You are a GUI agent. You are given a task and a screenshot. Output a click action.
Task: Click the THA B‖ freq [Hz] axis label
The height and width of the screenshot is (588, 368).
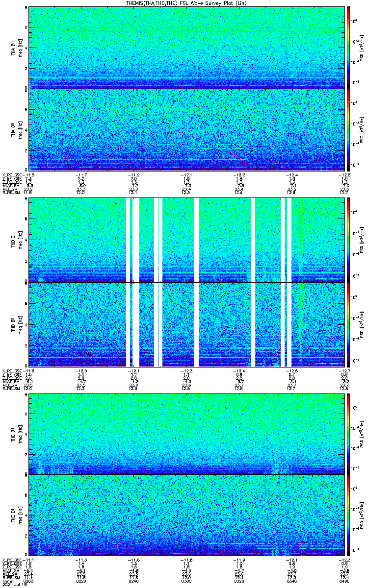pyautogui.click(x=21, y=130)
